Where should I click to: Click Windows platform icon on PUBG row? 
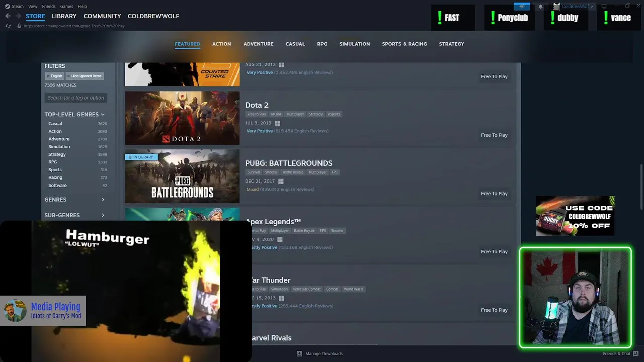(281, 181)
